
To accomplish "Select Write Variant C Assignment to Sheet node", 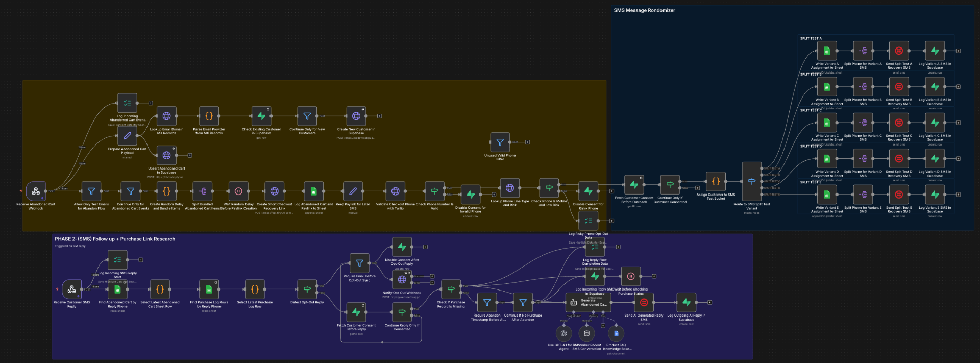I will [827, 123].
